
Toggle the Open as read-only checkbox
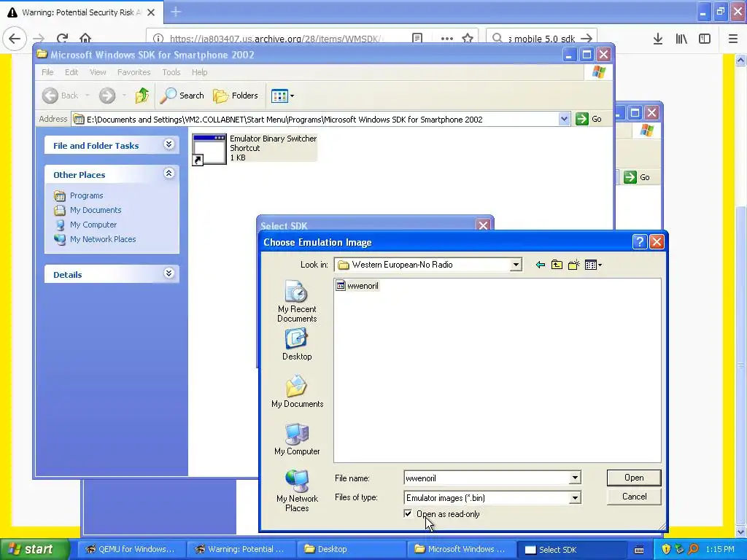[408, 513]
